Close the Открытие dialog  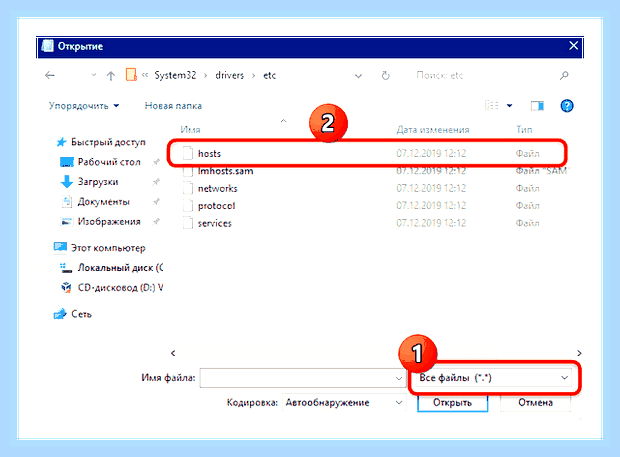tap(573, 46)
